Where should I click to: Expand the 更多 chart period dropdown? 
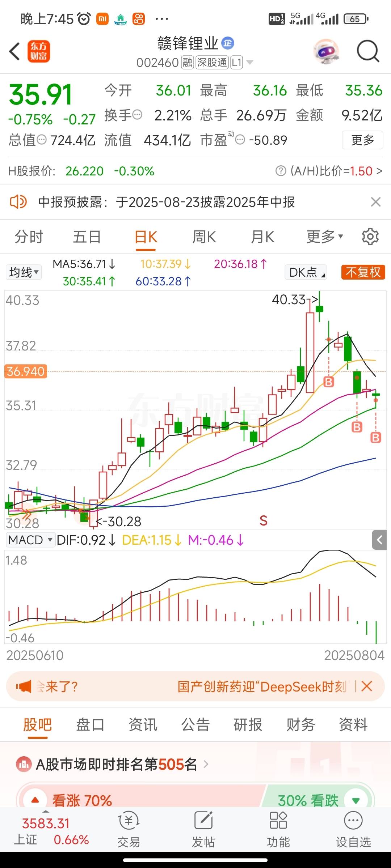[324, 237]
